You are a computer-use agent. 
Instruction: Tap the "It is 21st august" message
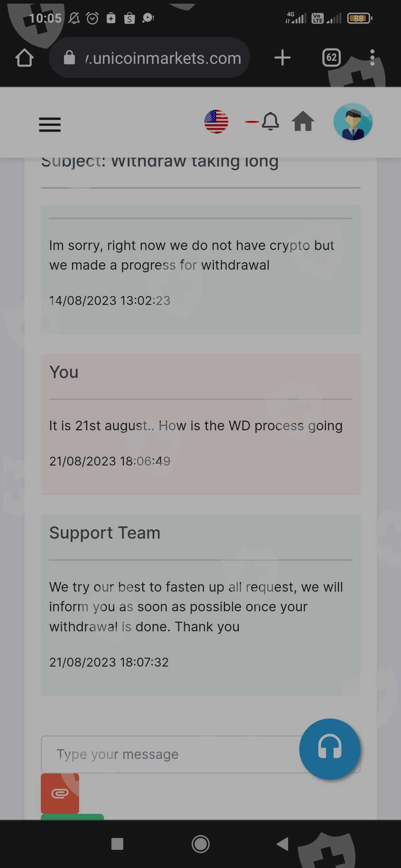pyautogui.click(x=196, y=426)
